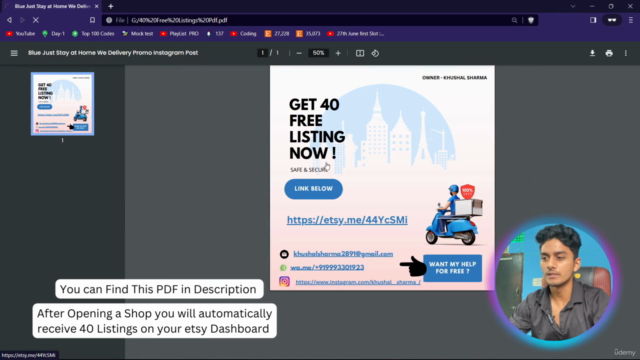Click the LINK BELOW button

pos(313,189)
